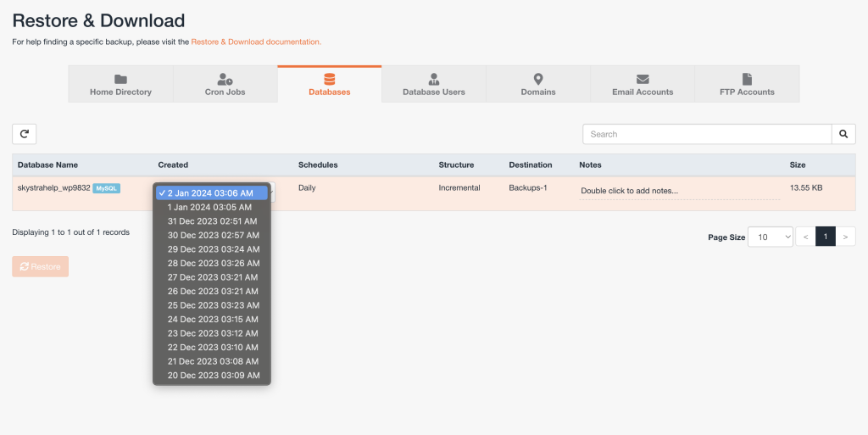Choose the 1 Jan 2024 03:05 AM backup
868x435 pixels.
coord(209,207)
